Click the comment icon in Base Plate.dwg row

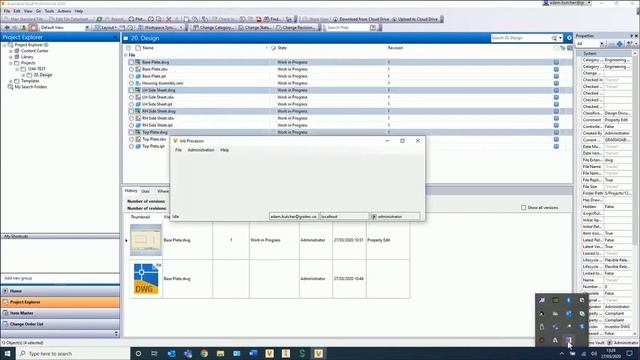556,62
